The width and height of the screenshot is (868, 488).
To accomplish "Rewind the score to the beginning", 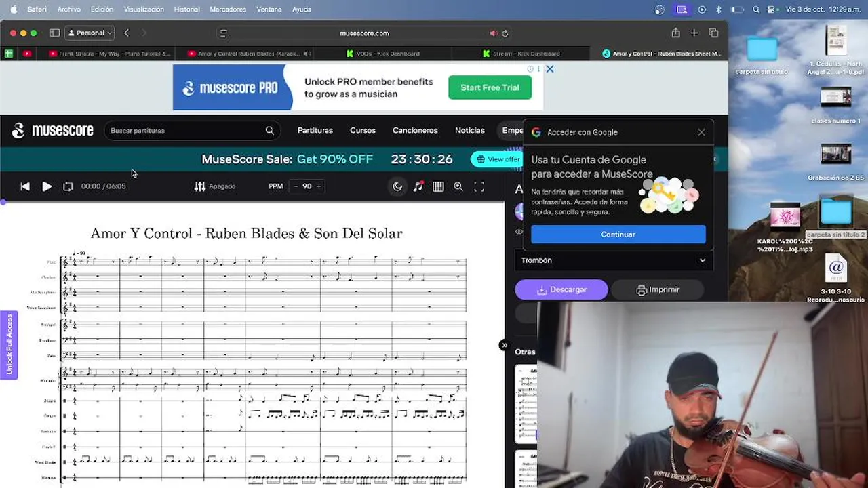I will 25,186.
